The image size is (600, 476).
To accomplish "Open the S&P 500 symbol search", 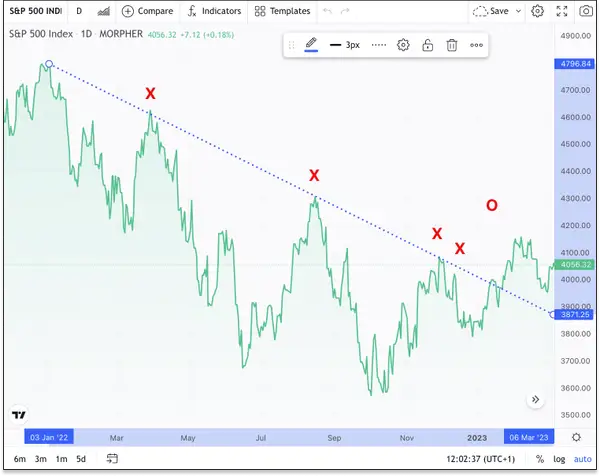I will click(x=35, y=11).
